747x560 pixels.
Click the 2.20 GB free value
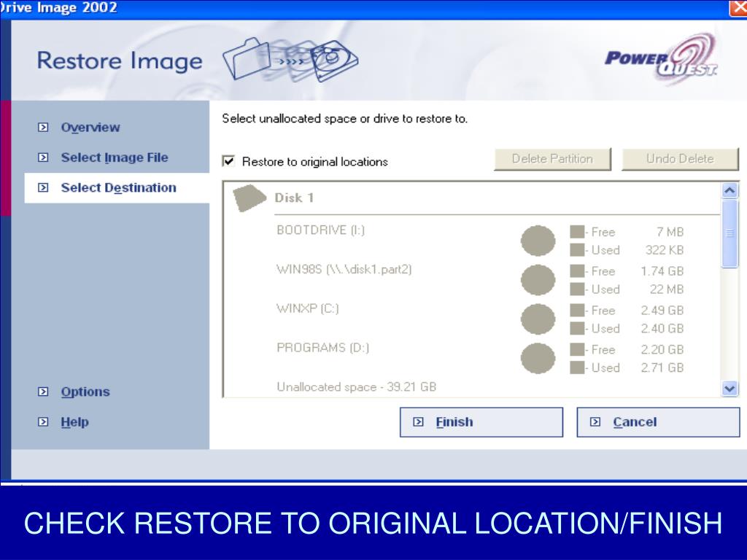pyautogui.click(x=662, y=349)
